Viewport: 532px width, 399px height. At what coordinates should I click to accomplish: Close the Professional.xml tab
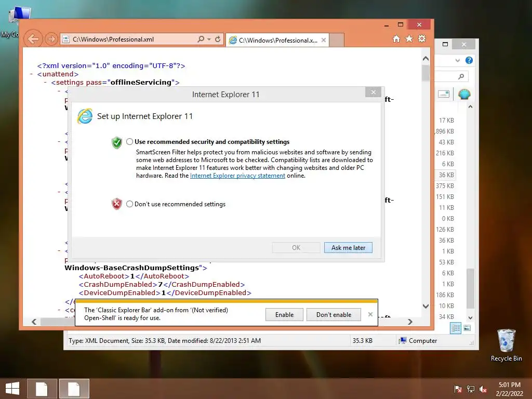[324, 40]
